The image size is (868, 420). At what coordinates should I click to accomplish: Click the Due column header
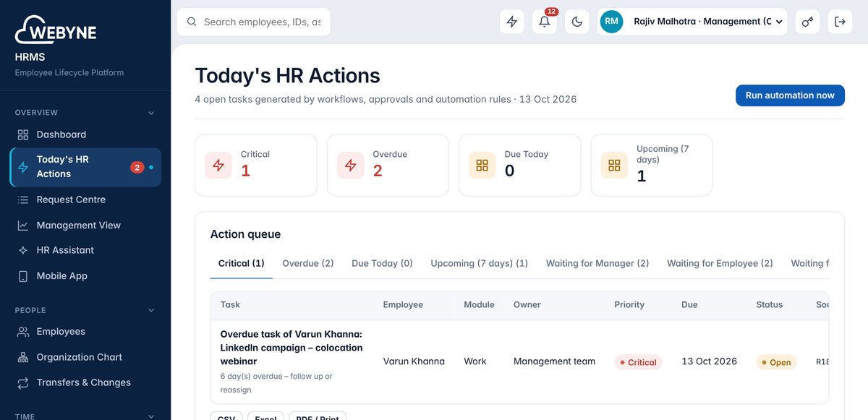pos(689,304)
